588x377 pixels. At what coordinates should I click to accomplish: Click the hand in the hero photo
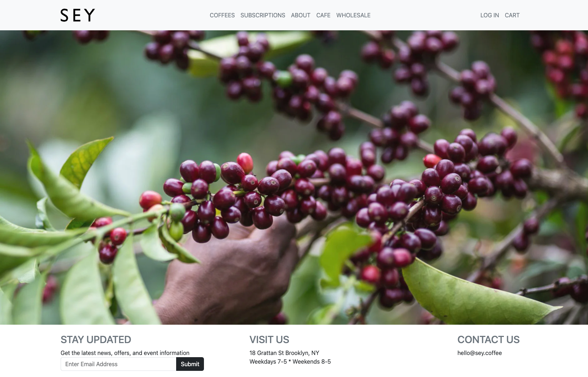[x=231, y=274]
